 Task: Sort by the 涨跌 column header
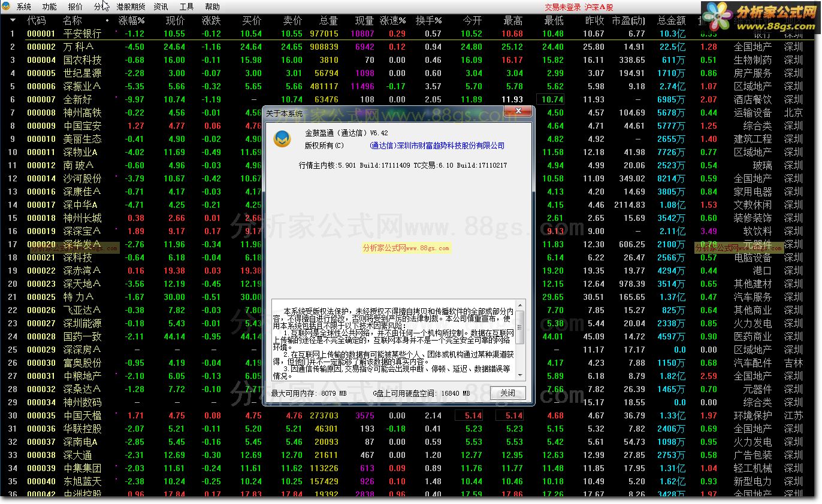click(211, 20)
